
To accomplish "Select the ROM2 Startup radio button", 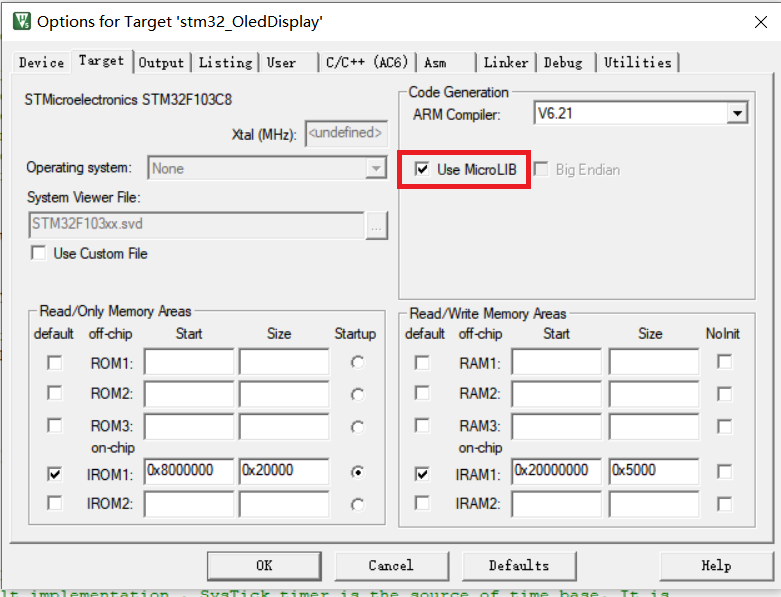I will pos(357,395).
